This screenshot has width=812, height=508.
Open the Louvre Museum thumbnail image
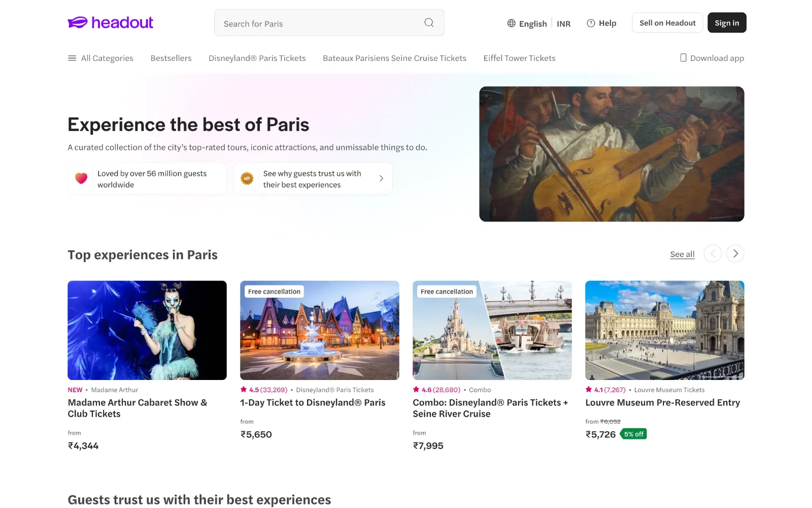665,330
